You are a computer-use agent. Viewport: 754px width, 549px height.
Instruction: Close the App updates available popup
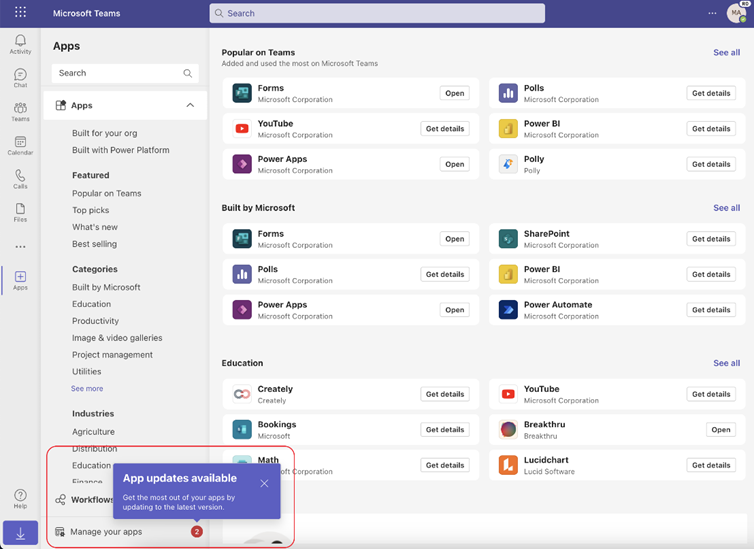click(x=264, y=483)
